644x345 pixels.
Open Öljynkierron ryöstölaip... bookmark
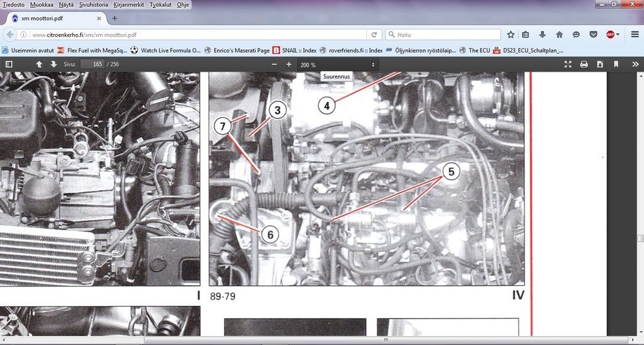pyautogui.click(x=421, y=50)
